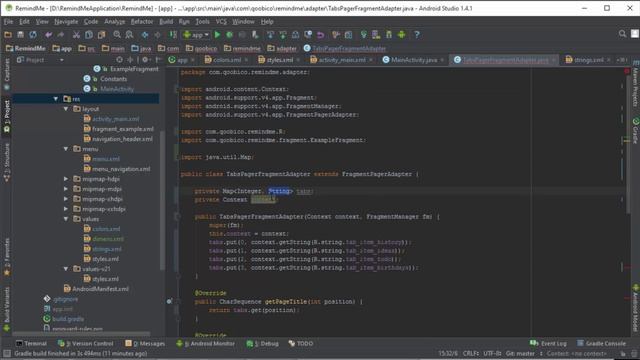Image resolution: width=640 pixels, height=360 pixels.
Task: Click the Save All toolbar icon
Action: 20,35
